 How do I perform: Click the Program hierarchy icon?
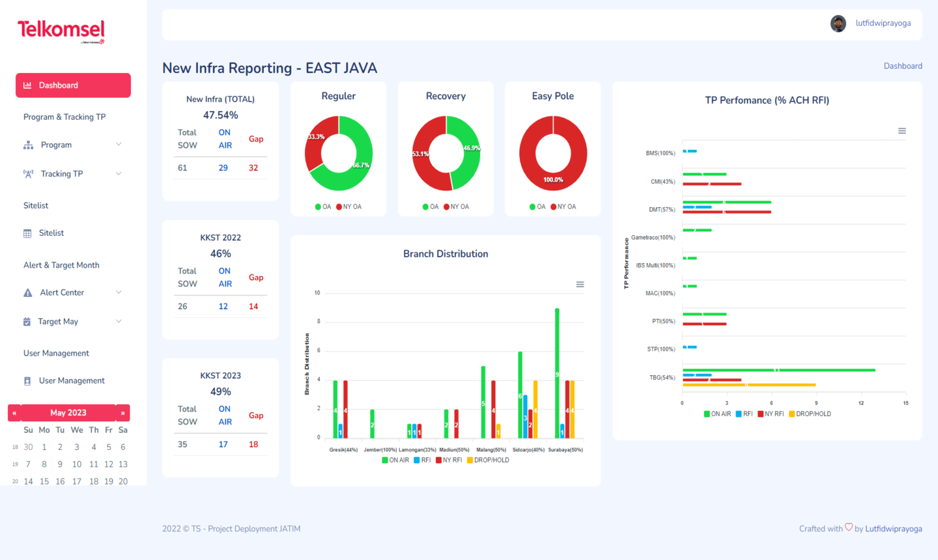[x=28, y=145]
